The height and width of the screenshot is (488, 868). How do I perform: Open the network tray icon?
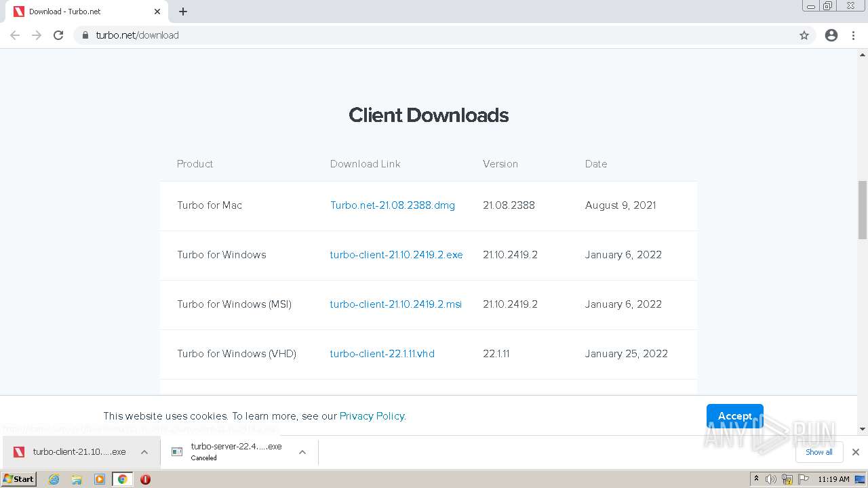(787, 479)
